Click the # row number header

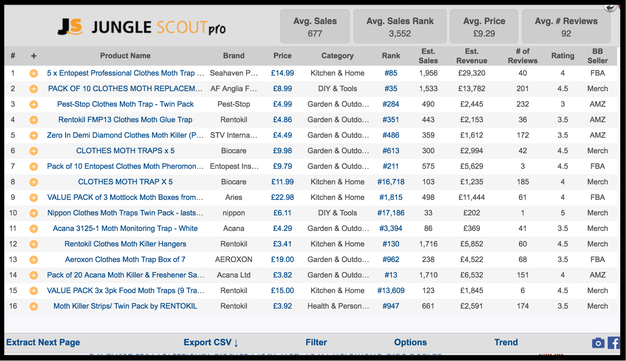click(x=13, y=56)
